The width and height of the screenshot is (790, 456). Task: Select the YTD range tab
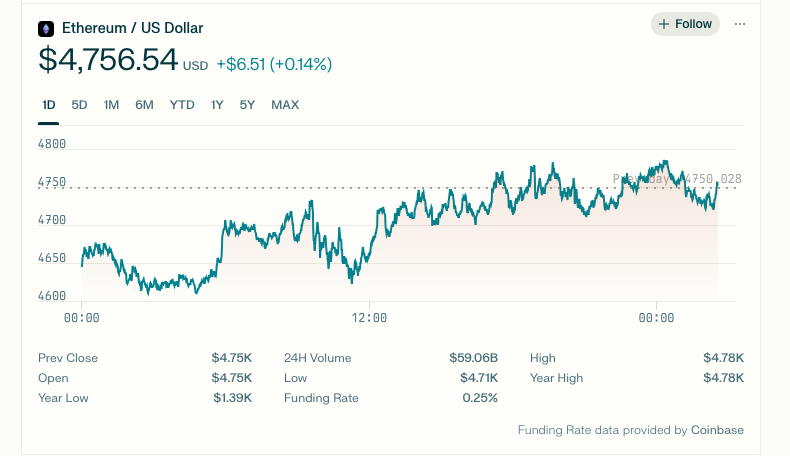(182, 105)
